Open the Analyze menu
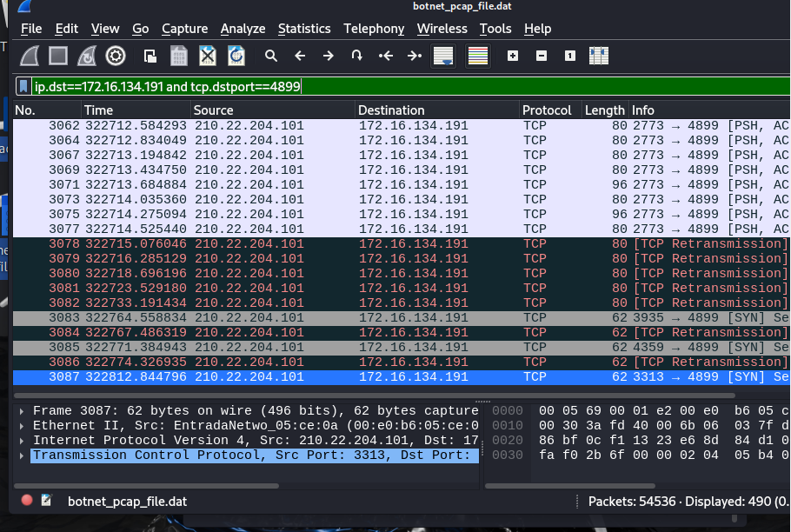 tap(243, 29)
